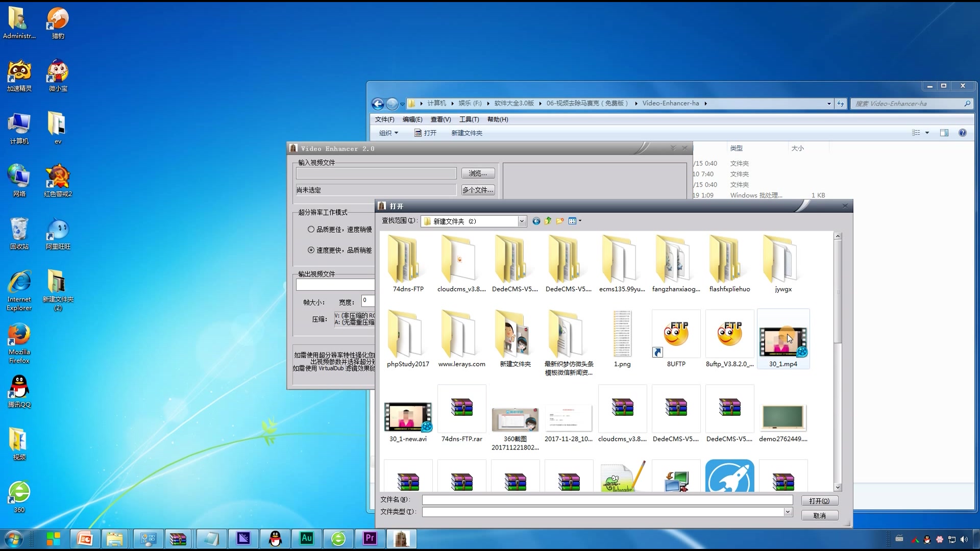Select the 8uftp_V3.8.2.0 file icon
Viewport: 980px width, 551px height.
729,339
